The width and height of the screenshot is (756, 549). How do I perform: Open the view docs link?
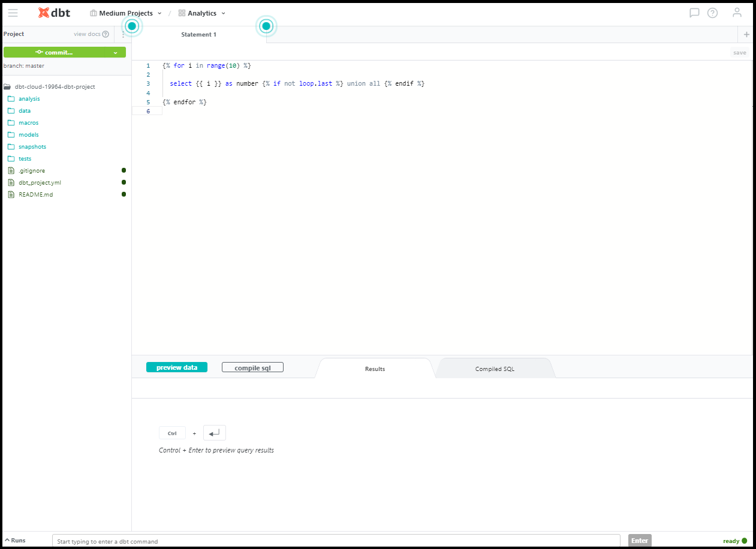pos(87,34)
